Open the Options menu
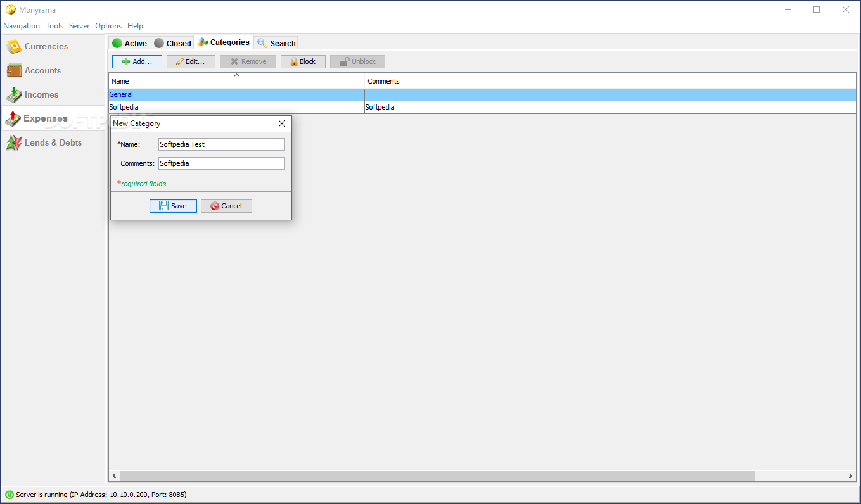 click(108, 26)
